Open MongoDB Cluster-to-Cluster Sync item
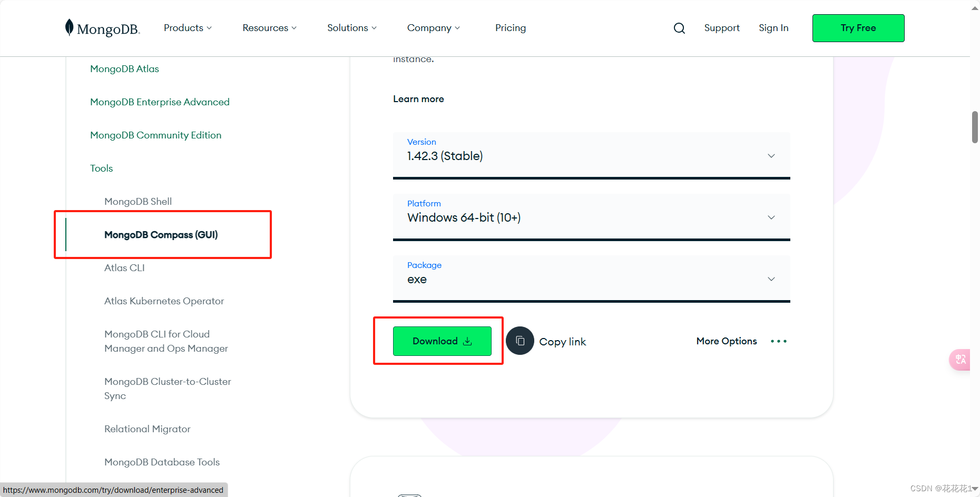This screenshot has height=497, width=980. (168, 389)
